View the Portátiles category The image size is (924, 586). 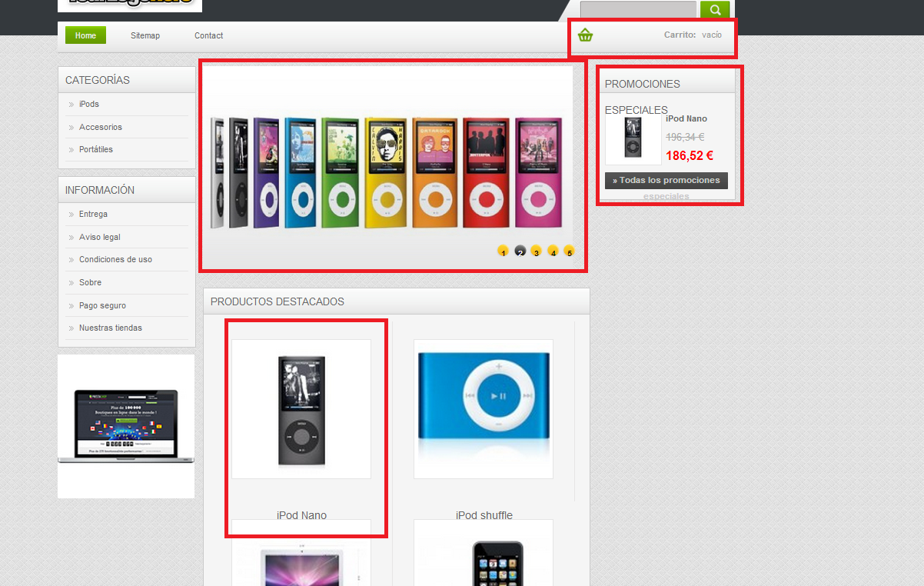(x=96, y=149)
